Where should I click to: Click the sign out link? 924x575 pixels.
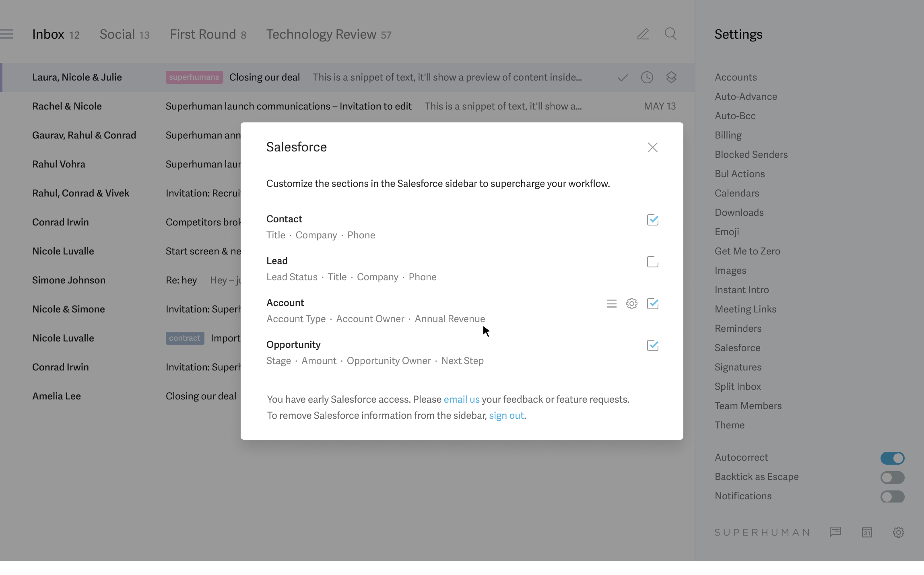pyautogui.click(x=506, y=416)
